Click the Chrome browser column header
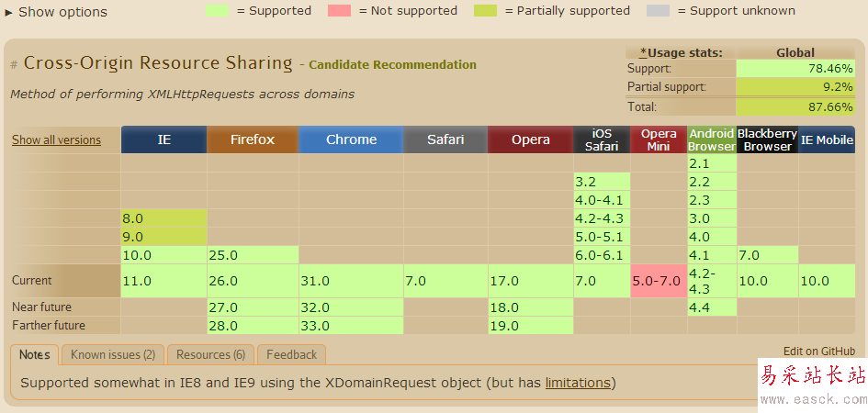The image size is (868, 413). pos(351,140)
